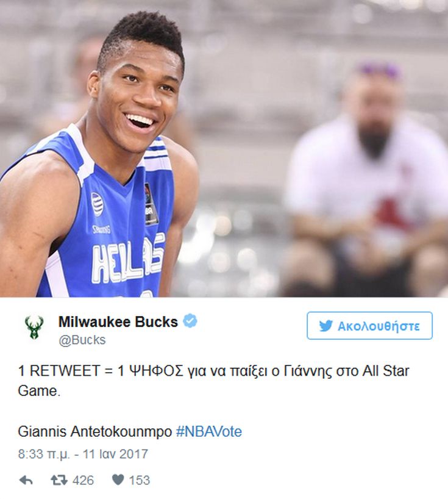This screenshot has width=448, height=499.
Task: Open the tweet timestamp 11 Ιαν 2017
Action: [x=115, y=454]
